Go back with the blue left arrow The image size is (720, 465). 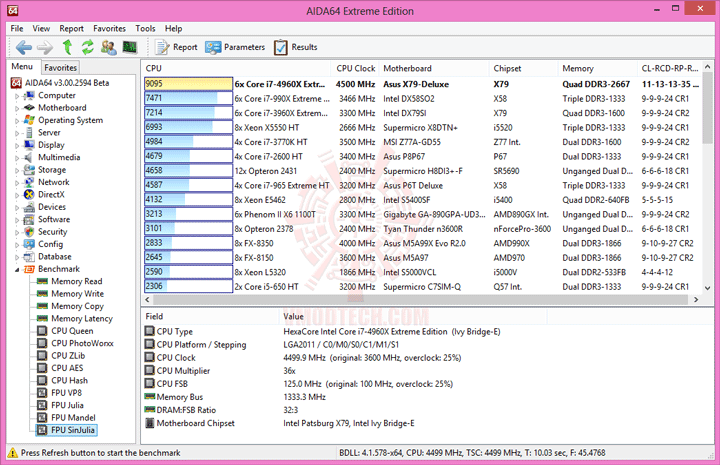click(23, 47)
